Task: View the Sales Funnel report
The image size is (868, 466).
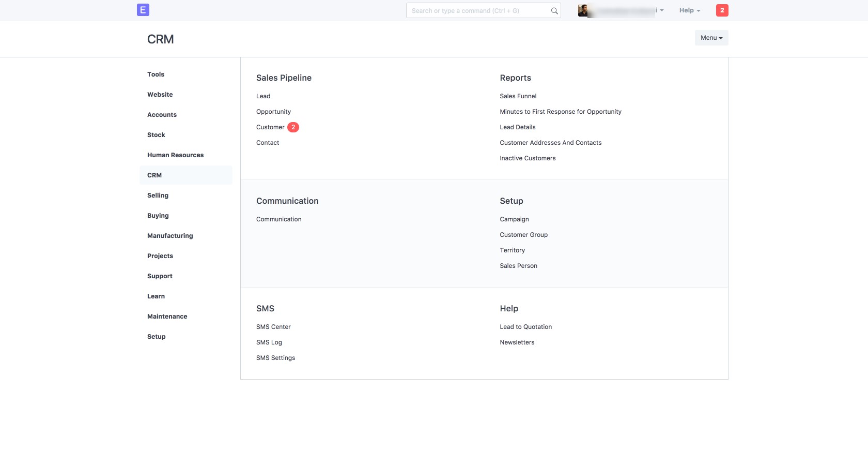Action: point(518,96)
